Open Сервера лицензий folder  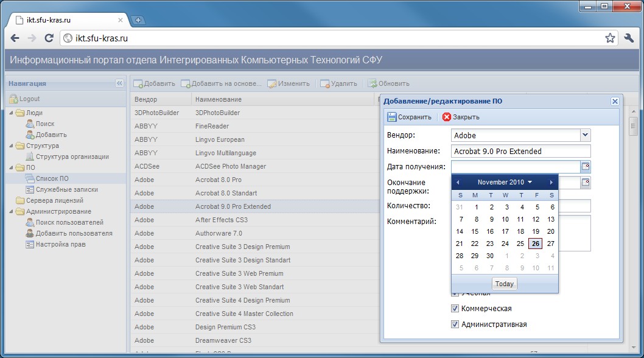49,200
